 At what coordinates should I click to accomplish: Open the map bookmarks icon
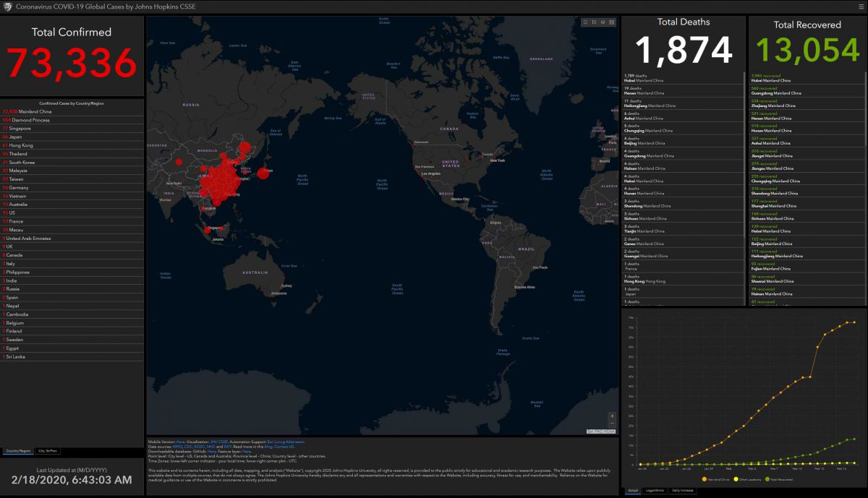click(x=585, y=22)
